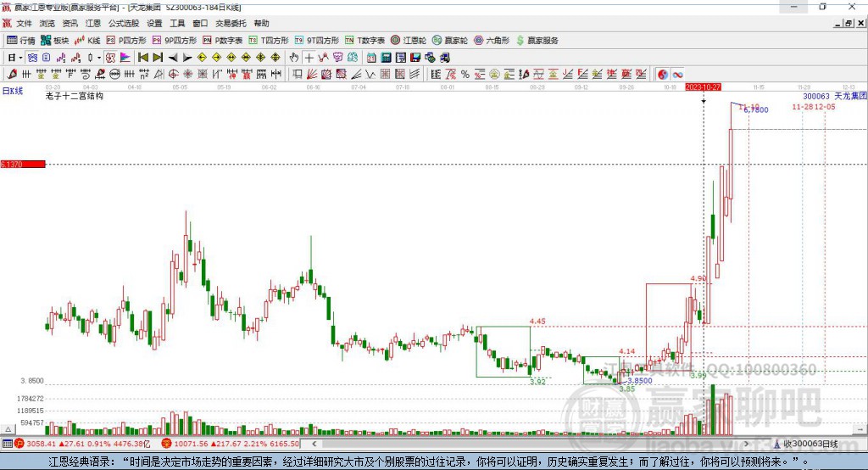The width and height of the screenshot is (868, 470).
Task: Click the 2023-10-27 date marker on timeline
Action: 703,87
